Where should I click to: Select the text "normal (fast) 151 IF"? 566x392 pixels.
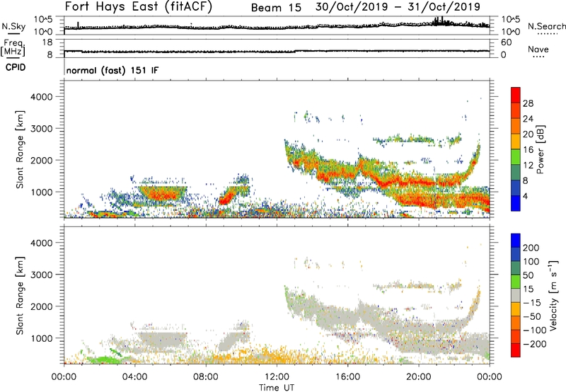point(112,70)
